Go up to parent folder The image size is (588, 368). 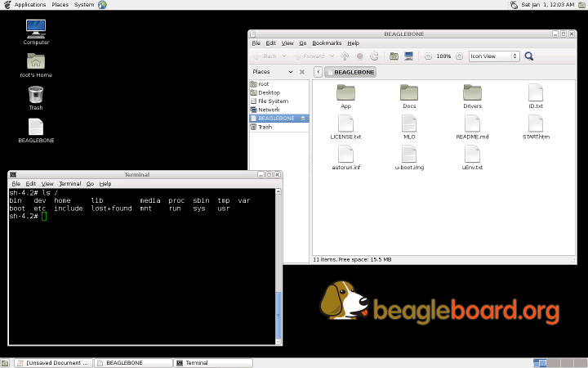[344, 56]
